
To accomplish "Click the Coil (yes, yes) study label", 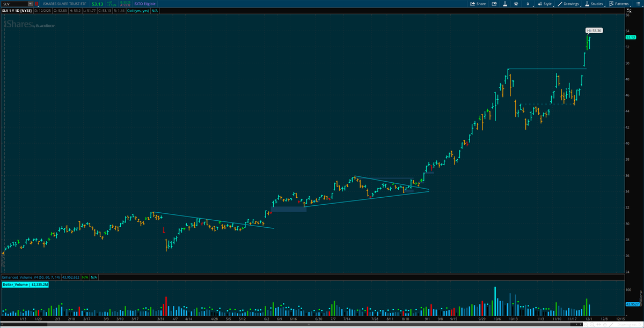I will 138,11.
